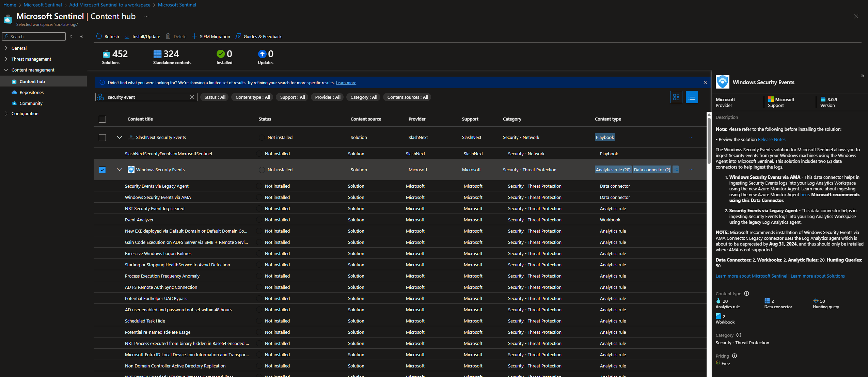Open SIEM Migration from the toolbar
868x377 pixels.
coord(211,36)
